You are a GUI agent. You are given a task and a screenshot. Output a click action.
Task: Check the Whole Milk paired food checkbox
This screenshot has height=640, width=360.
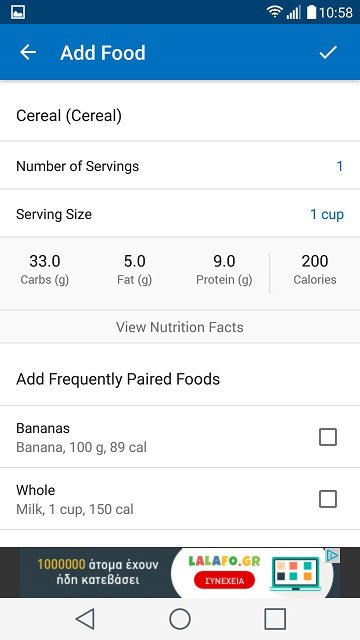pyautogui.click(x=328, y=499)
